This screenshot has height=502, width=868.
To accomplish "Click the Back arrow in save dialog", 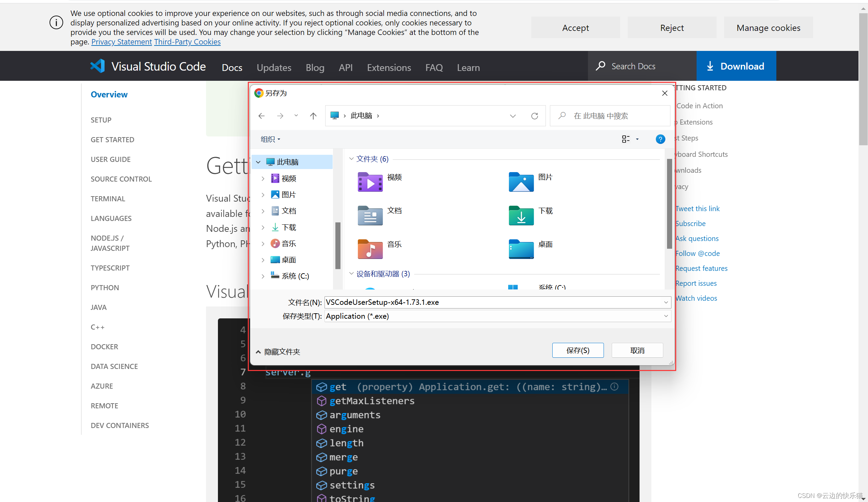I will pyautogui.click(x=261, y=116).
